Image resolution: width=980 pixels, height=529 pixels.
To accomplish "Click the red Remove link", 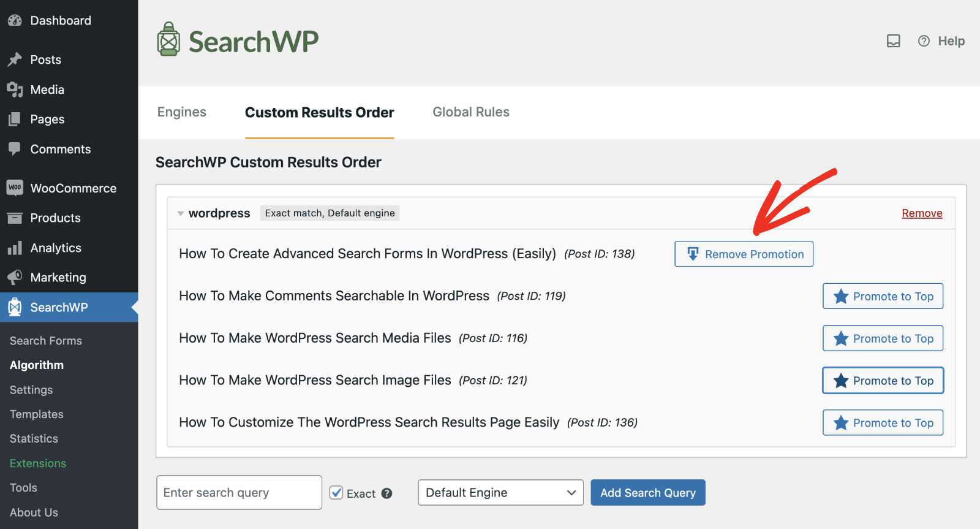I will [x=922, y=213].
